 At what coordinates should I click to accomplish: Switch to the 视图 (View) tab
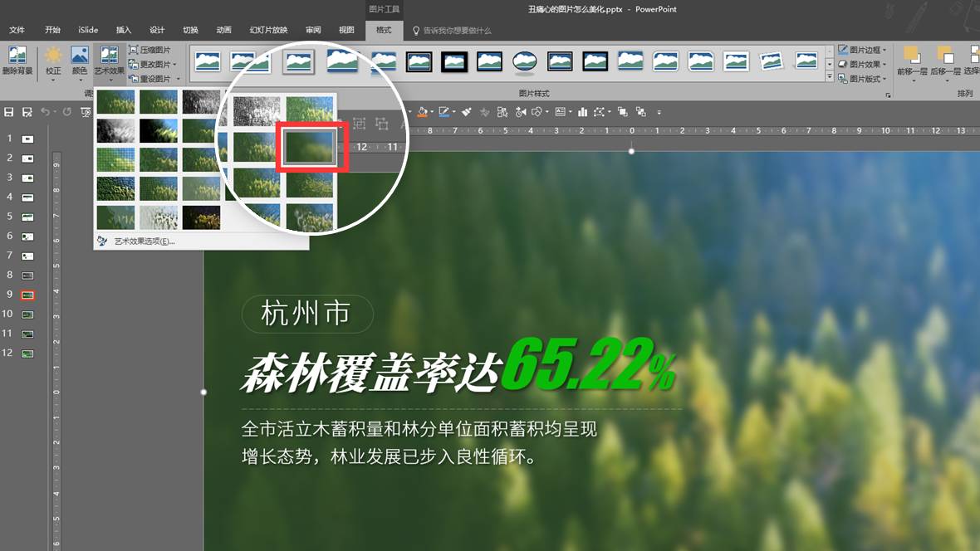point(346,30)
